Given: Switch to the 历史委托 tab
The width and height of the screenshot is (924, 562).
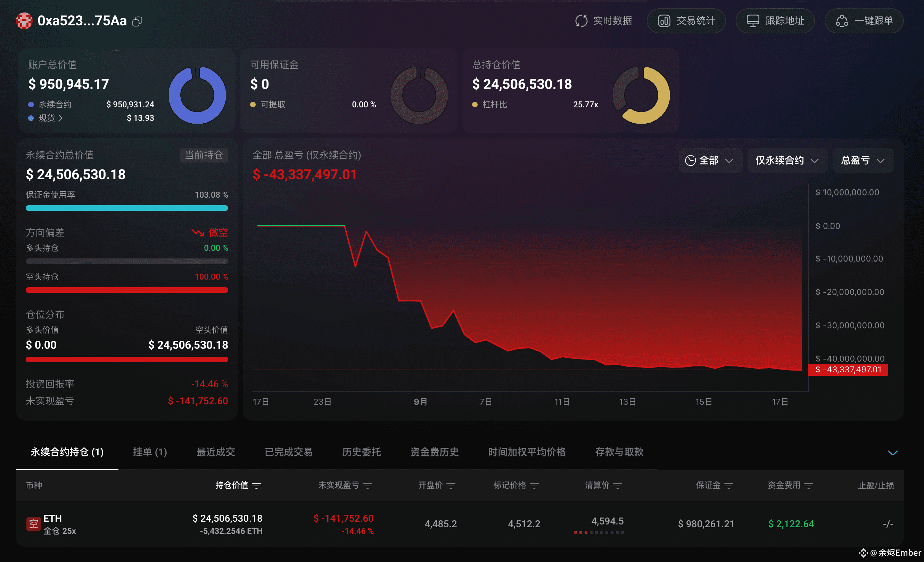Looking at the screenshot, I should coord(361,452).
